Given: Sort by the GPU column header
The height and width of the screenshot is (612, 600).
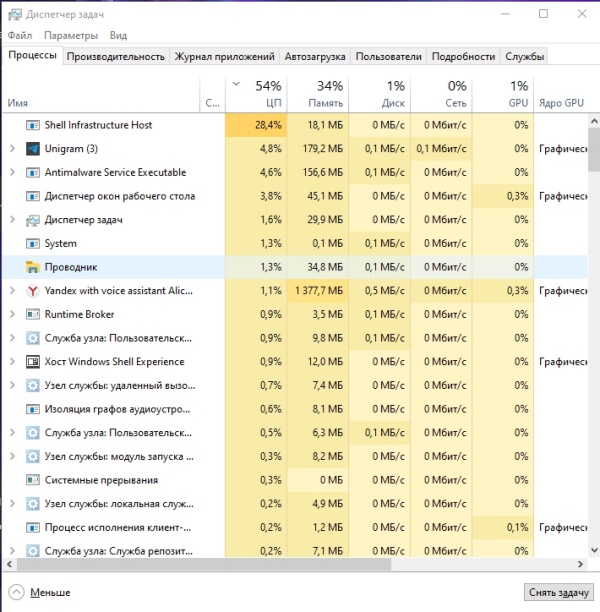Looking at the screenshot, I should coord(503,95).
